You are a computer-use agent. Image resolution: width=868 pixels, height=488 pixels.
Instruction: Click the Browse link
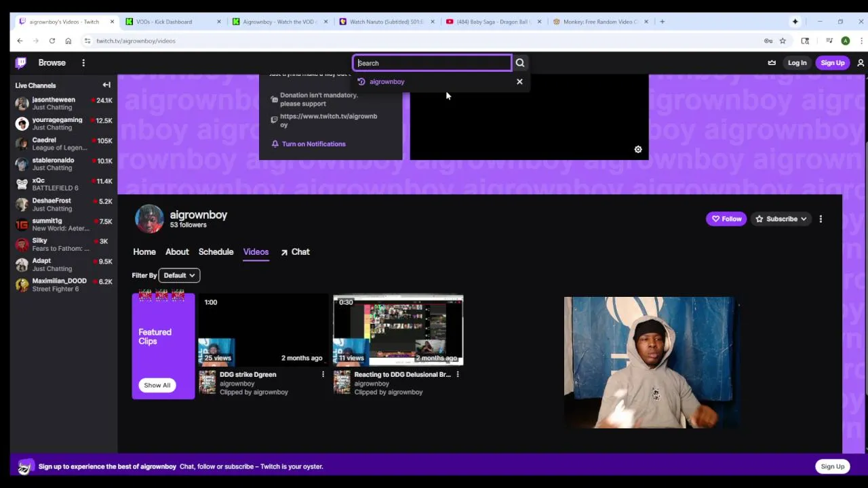click(x=52, y=63)
